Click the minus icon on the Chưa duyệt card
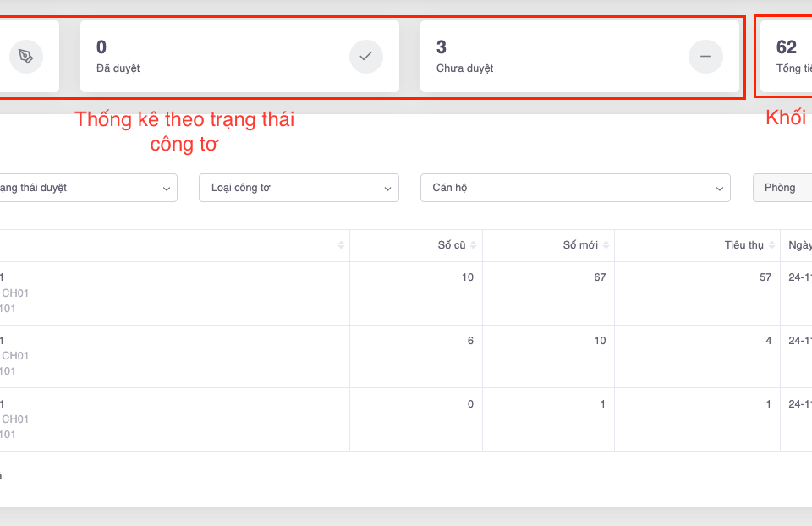Viewport: 812px width, 526px height. 705,57
